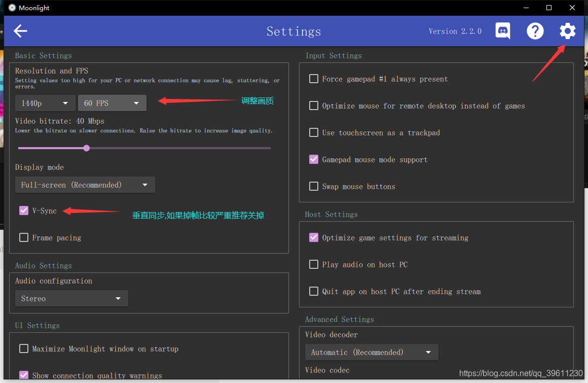Open help via the question mark icon
Image resolution: width=588 pixels, height=383 pixels.
[x=535, y=31]
